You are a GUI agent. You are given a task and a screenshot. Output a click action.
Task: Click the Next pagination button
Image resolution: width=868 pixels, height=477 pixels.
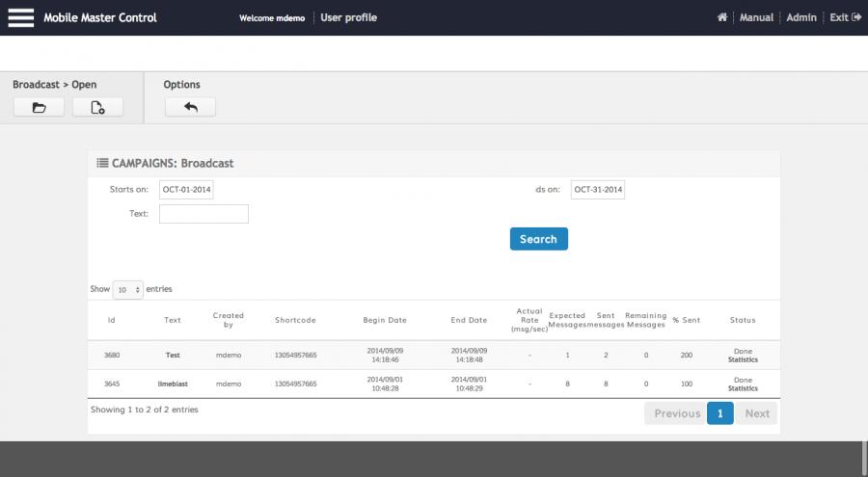[x=757, y=413]
